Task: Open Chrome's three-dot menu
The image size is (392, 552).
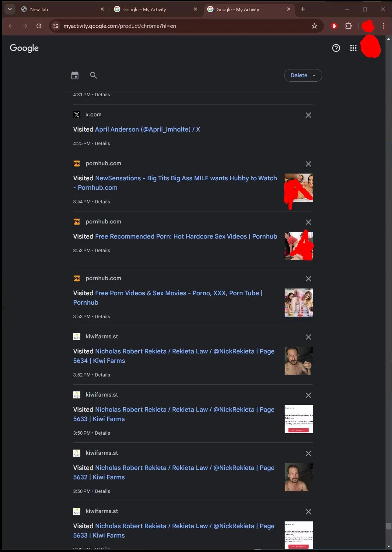Action: click(383, 26)
